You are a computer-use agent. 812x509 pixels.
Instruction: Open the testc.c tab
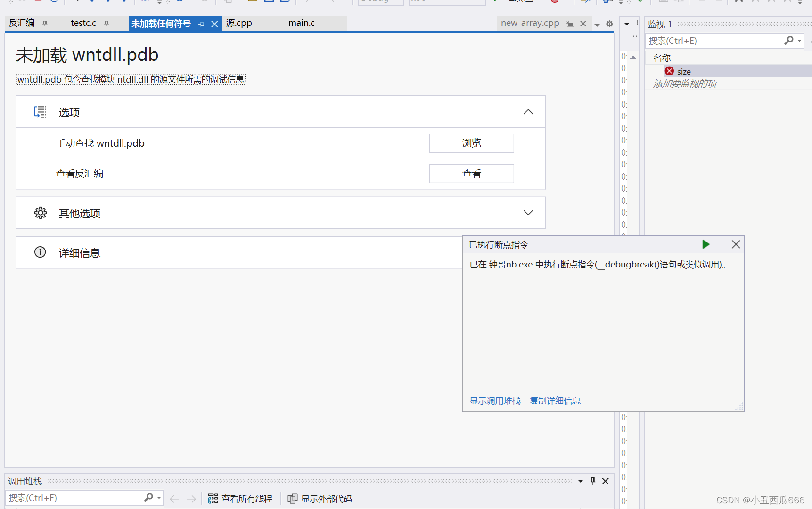click(83, 23)
